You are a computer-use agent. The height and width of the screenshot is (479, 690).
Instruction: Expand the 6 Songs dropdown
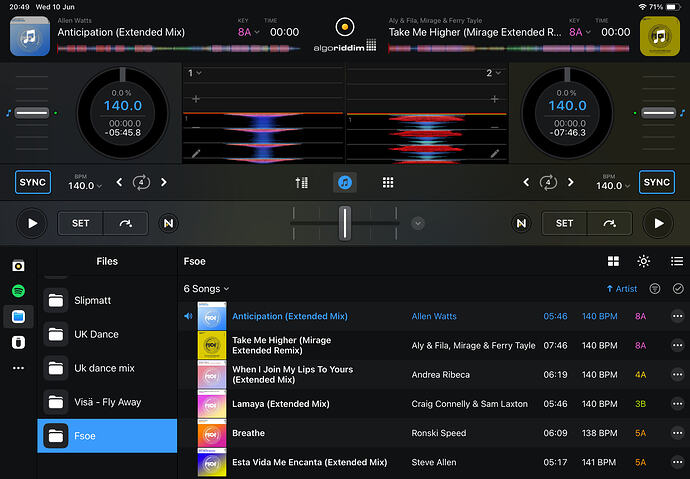[x=206, y=289]
